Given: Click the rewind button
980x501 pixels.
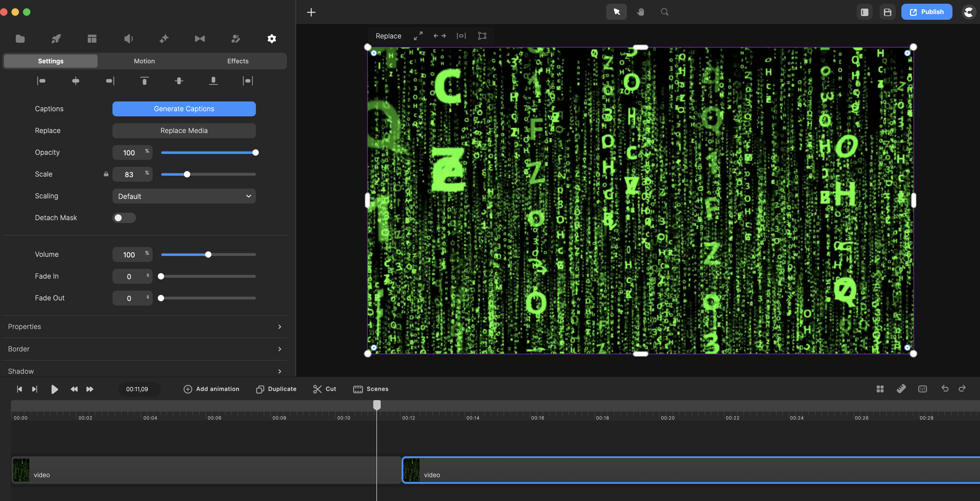Looking at the screenshot, I should (x=74, y=389).
